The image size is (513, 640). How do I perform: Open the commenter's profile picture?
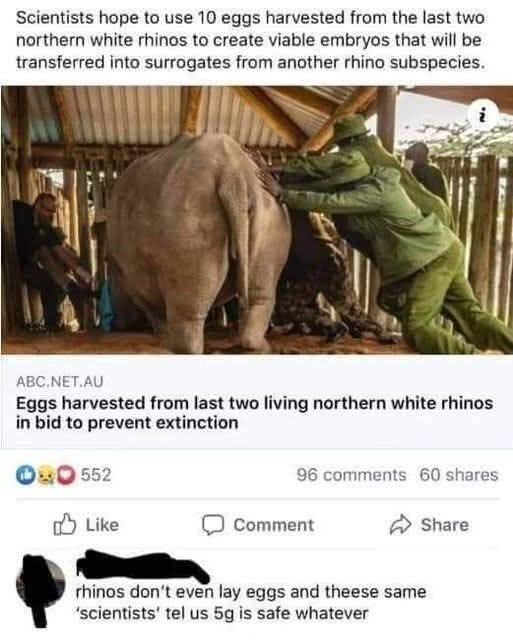tap(40, 583)
